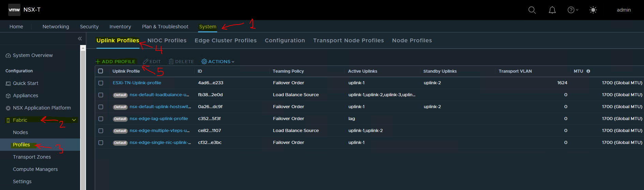Sort by the Uplink Profile column header
644x190 pixels.
126,71
